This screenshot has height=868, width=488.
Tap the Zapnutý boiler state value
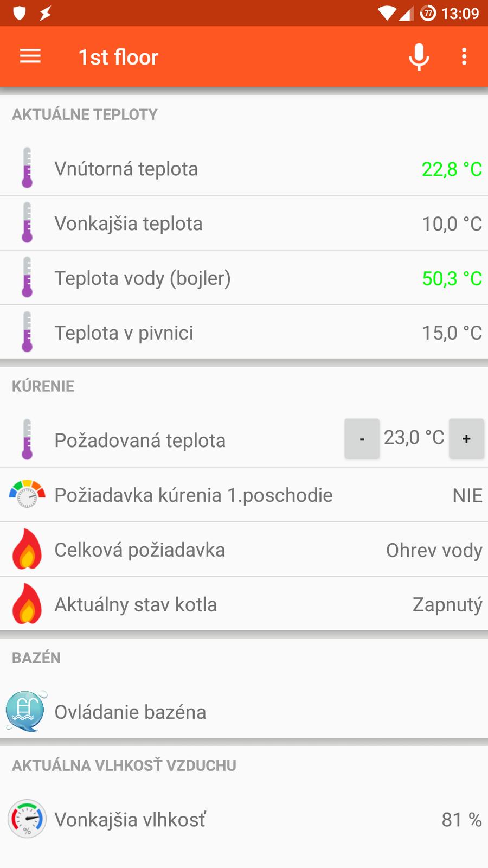pos(447,604)
